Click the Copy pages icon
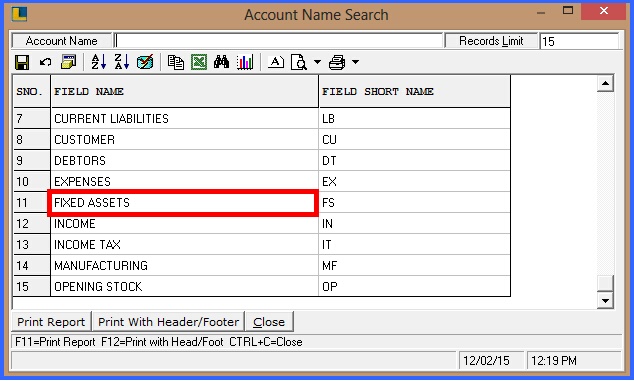 point(176,62)
